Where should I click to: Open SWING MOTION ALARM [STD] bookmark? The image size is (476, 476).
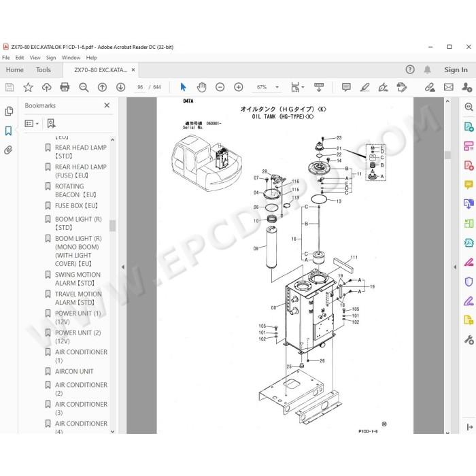click(x=78, y=279)
